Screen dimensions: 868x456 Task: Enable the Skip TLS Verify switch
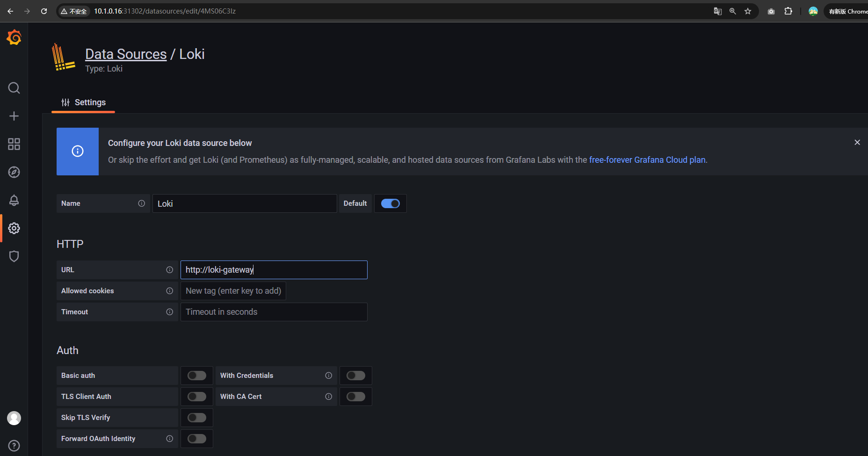(197, 418)
